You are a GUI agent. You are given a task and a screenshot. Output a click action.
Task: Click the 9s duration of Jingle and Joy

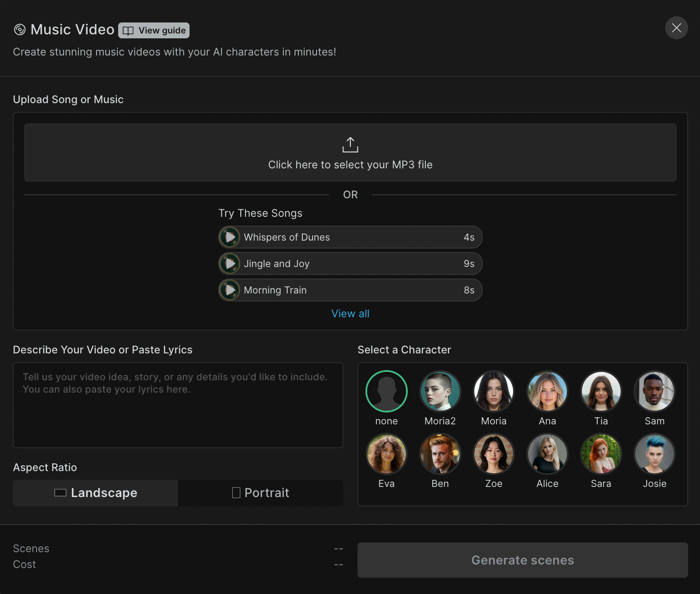pyautogui.click(x=469, y=264)
